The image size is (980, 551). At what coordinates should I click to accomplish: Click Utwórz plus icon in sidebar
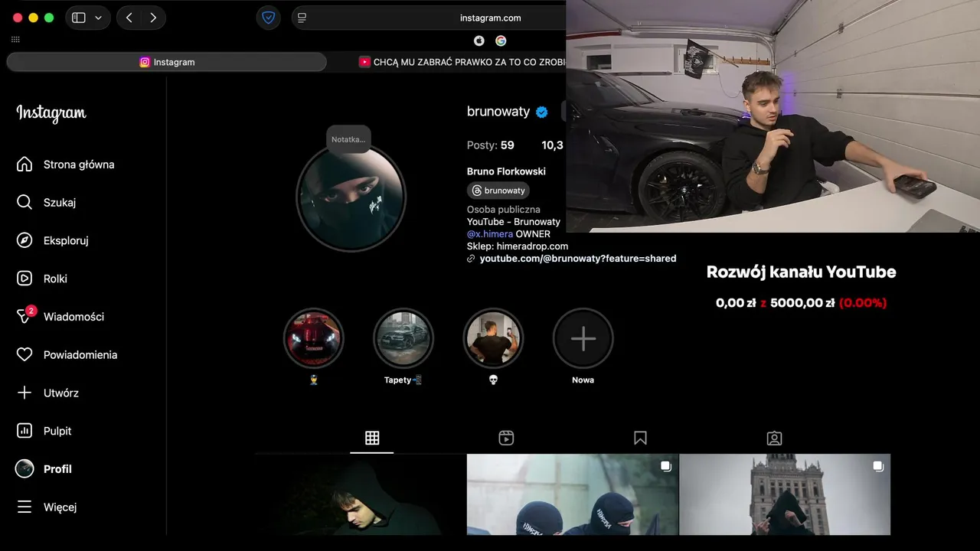pyautogui.click(x=24, y=393)
